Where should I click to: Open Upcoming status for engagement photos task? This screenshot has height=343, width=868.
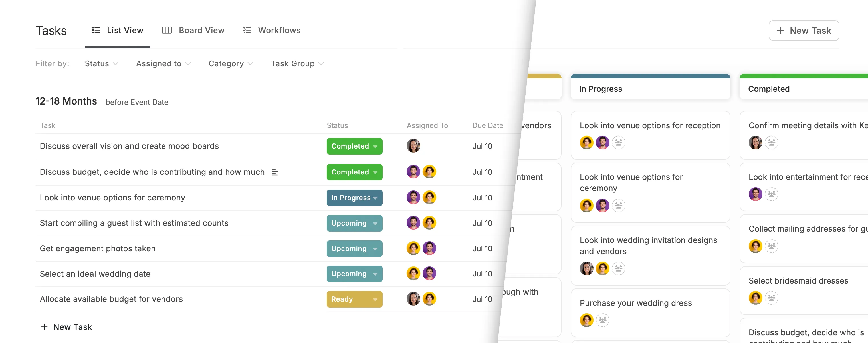coord(354,248)
